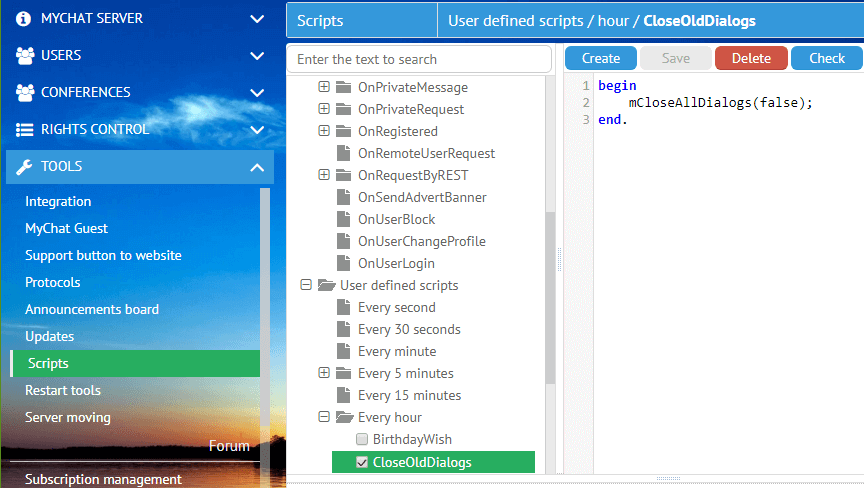This screenshot has width=864, height=488.
Task: Collapse the TOOLS section chevron
Action: [257, 167]
